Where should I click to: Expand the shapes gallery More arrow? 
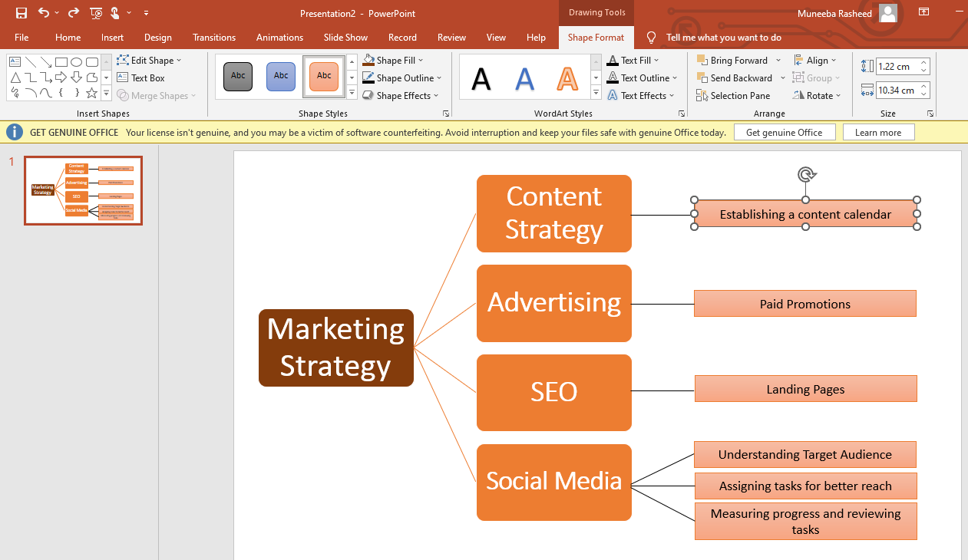pos(106,93)
